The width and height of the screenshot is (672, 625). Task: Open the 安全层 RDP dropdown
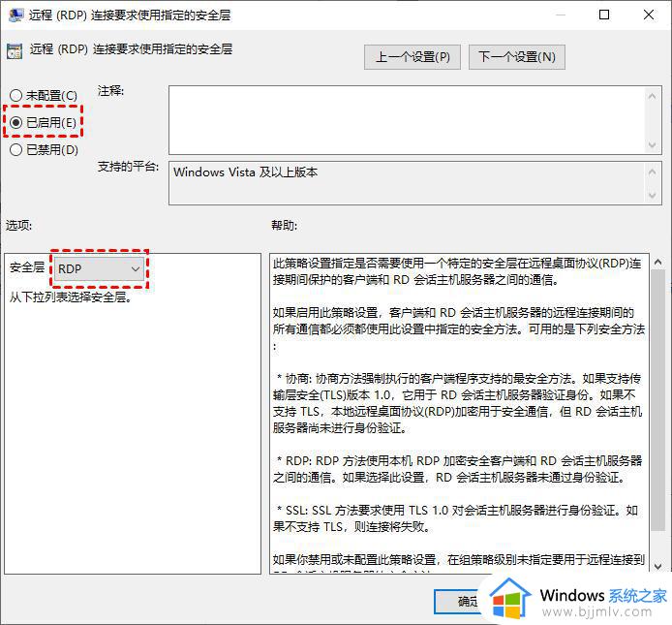[99, 269]
